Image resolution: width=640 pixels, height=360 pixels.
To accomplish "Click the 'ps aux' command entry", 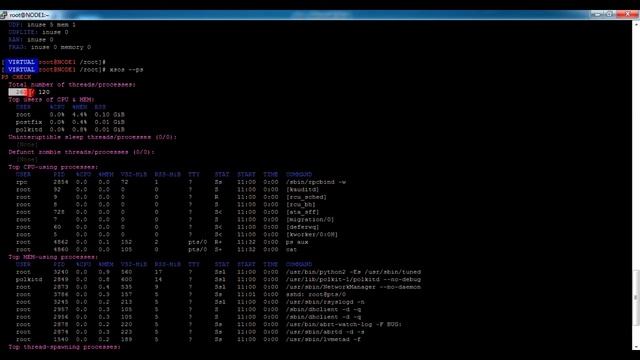I will 297,242.
